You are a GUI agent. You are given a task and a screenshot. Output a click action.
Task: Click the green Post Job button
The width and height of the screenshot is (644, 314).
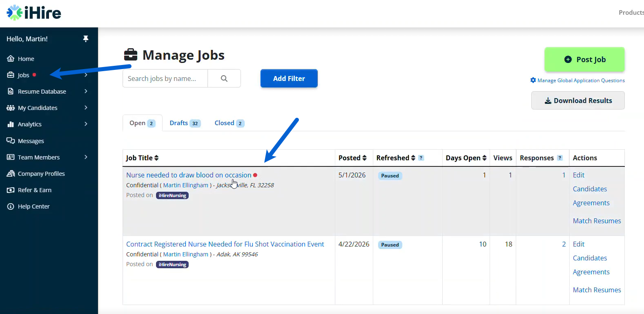pos(584,59)
